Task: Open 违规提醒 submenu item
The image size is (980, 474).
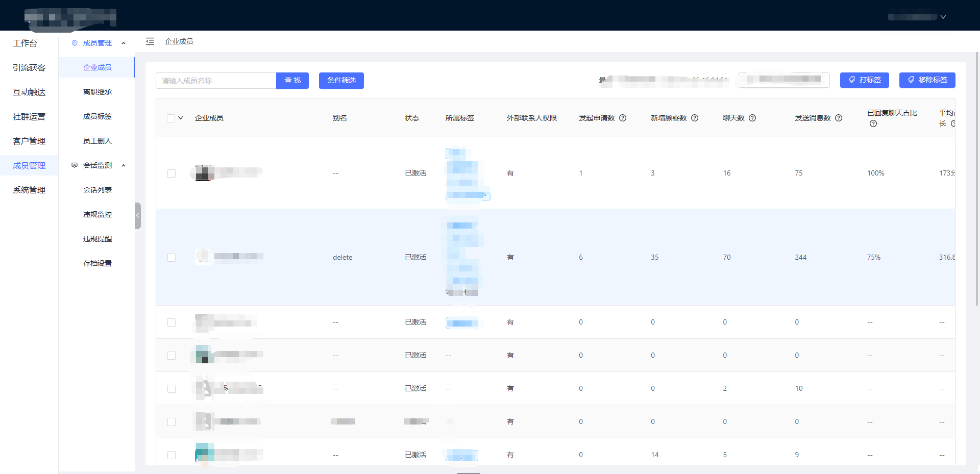Action: [x=97, y=239]
